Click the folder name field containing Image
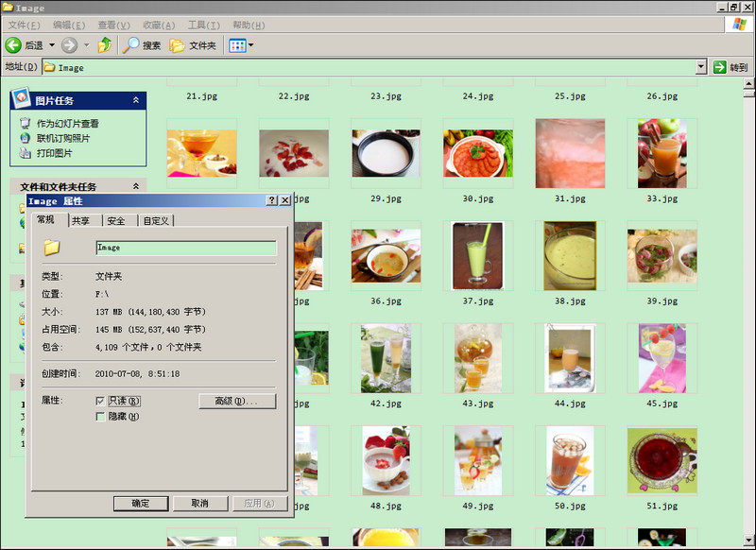Image resolution: width=756 pixels, height=550 pixels. click(x=186, y=248)
